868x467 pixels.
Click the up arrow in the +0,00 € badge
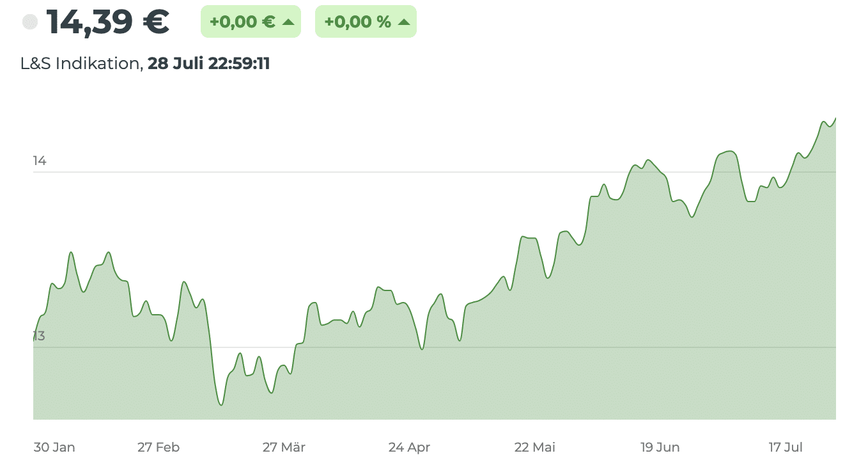point(288,22)
